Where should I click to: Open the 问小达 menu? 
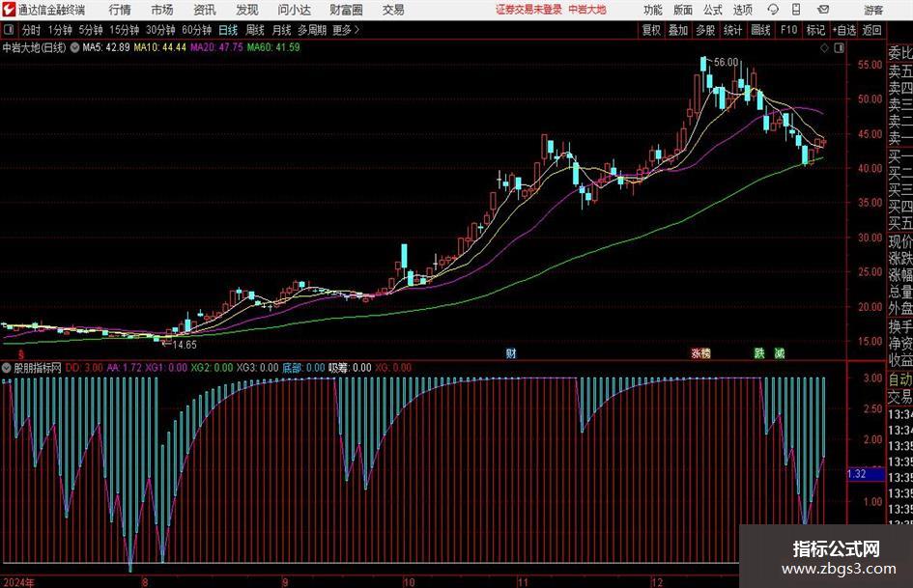294,10
